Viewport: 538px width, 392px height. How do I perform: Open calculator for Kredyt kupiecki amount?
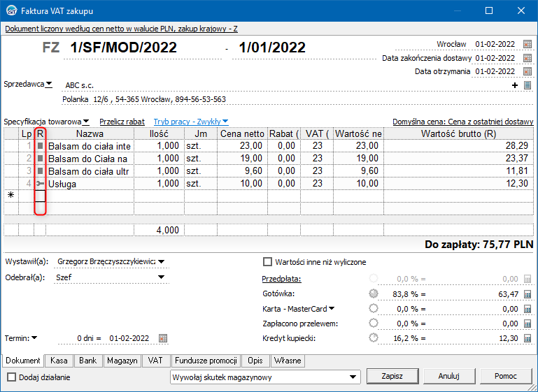pyautogui.click(x=528, y=338)
